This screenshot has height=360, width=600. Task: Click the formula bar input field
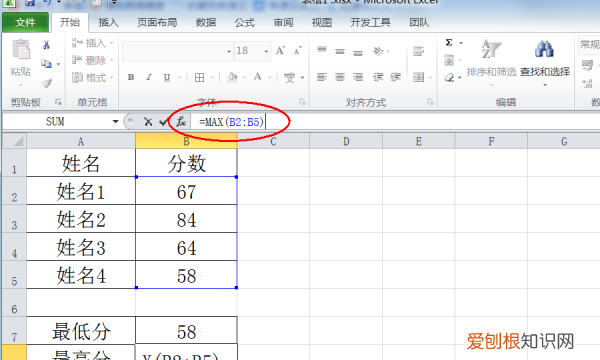point(395,122)
